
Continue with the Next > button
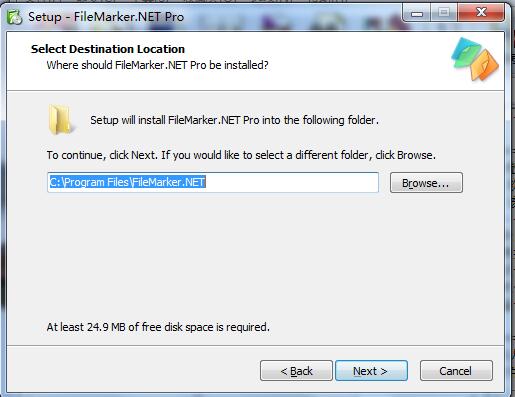371,370
